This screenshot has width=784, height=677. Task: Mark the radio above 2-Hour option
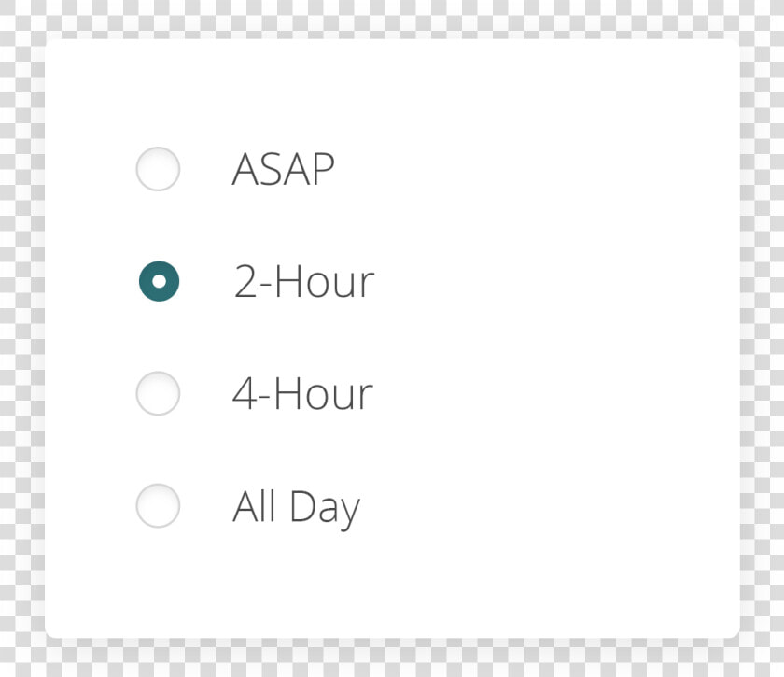[158, 169]
